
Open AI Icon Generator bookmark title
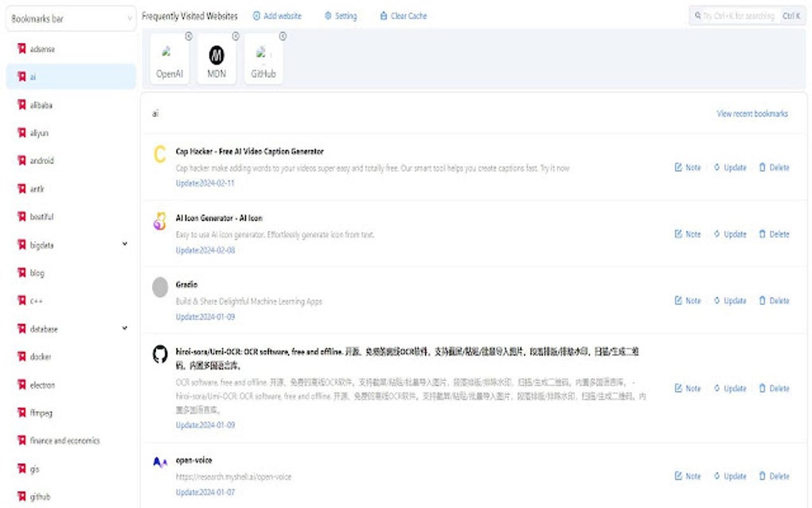coord(219,218)
